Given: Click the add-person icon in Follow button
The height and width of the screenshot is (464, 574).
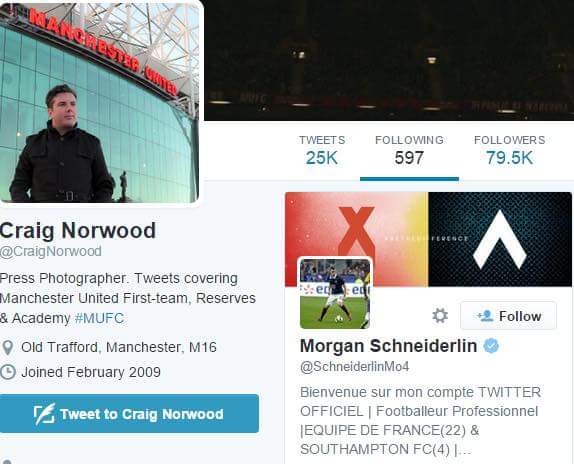Looking at the screenshot, I should (485, 316).
